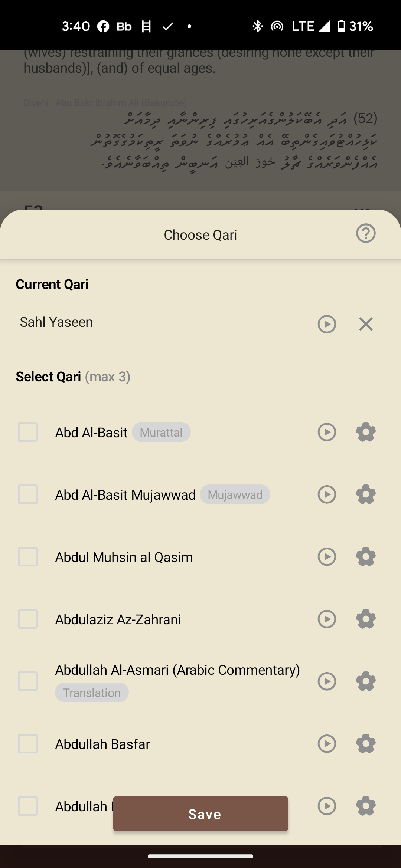Enable the Abdullah Basfar checkbox
The width and height of the screenshot is (401, 868).
[x=28, y=744]
